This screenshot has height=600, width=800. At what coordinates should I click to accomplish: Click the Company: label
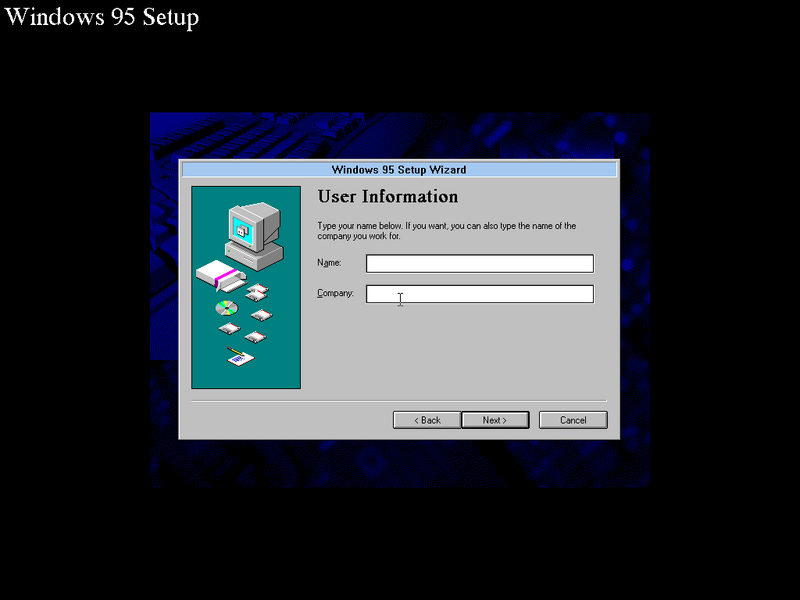[335, 293]
